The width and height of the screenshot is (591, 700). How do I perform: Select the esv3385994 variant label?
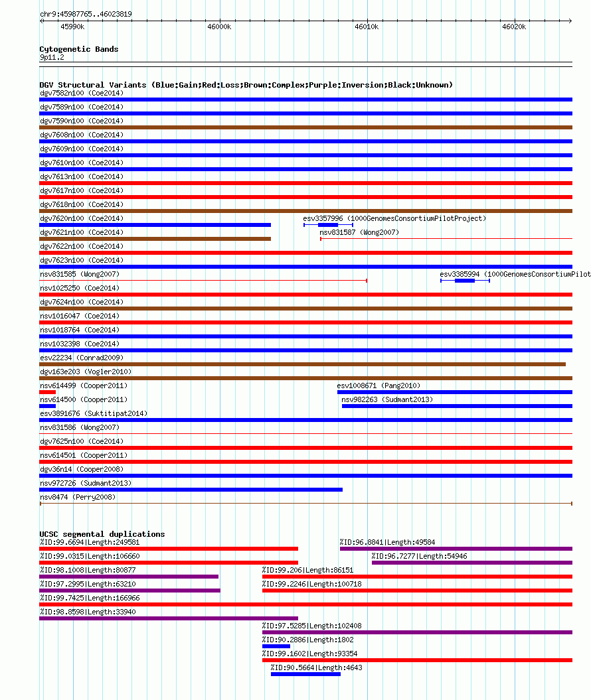(515, 274)
